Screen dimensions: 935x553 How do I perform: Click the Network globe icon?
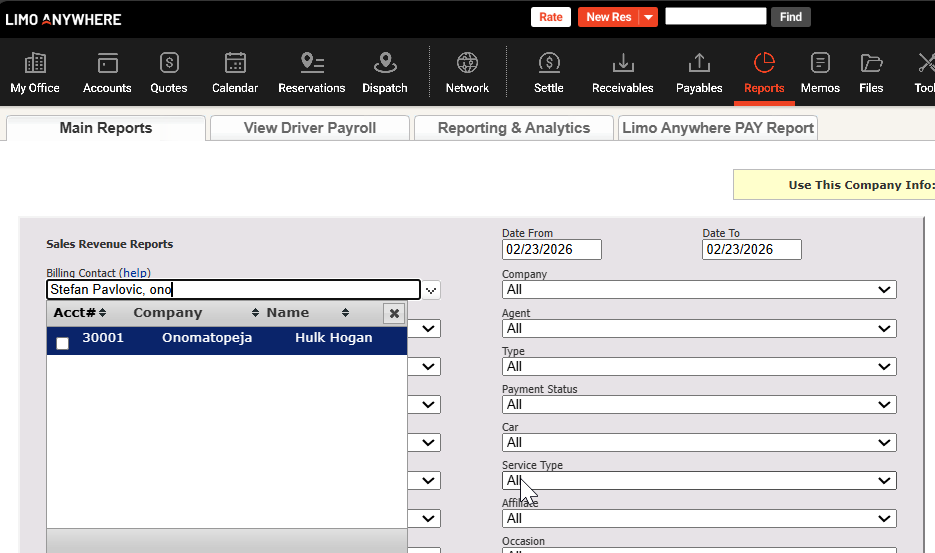pyautogui.click(x=467, y=73)
